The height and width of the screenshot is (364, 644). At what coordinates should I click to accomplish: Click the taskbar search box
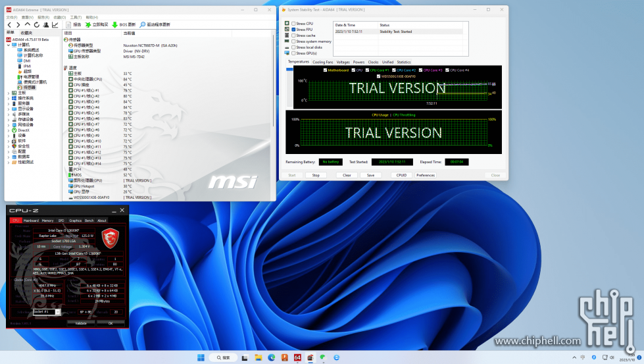(x=223, y=358)
